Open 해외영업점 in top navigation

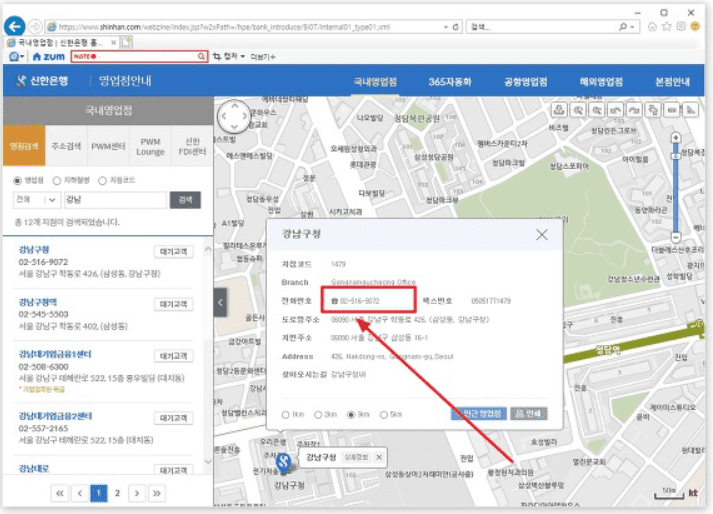[x=601, y=81]
